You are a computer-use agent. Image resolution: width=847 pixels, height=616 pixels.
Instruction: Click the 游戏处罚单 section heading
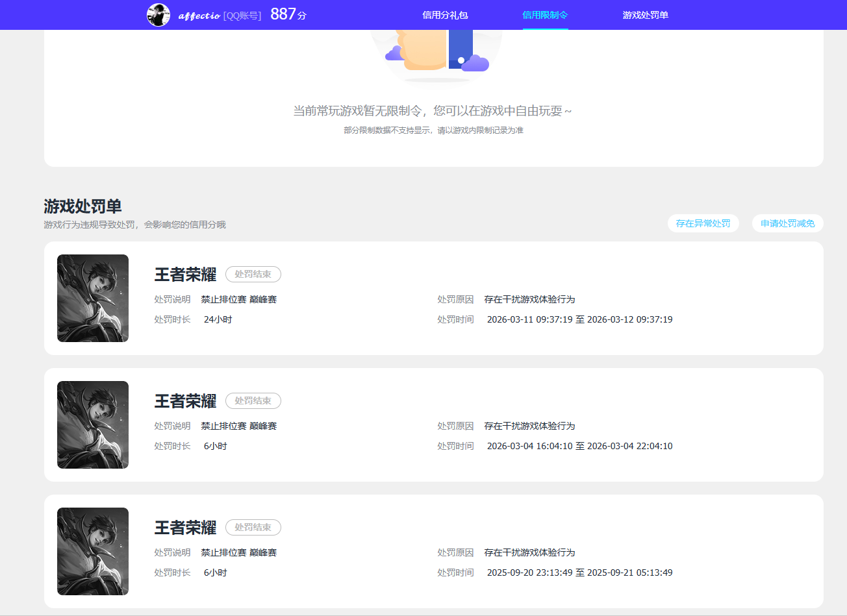[82, 206]
